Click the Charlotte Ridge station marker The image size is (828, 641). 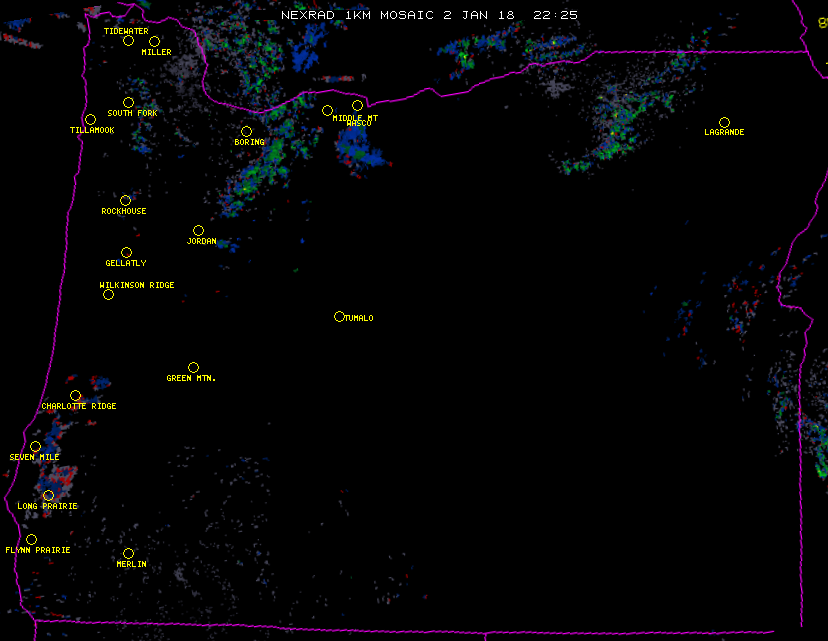tap(75, 396)
